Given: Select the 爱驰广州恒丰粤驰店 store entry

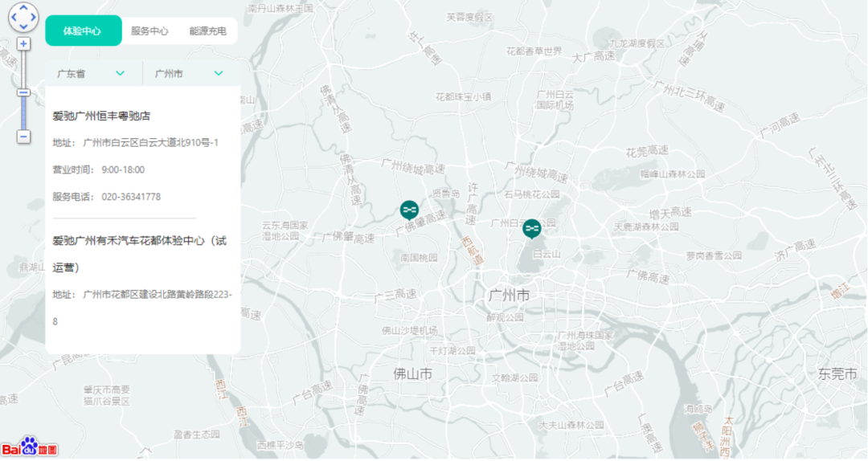Looking at the screenshot, I should pyautogui.click(x=101, y=116).
